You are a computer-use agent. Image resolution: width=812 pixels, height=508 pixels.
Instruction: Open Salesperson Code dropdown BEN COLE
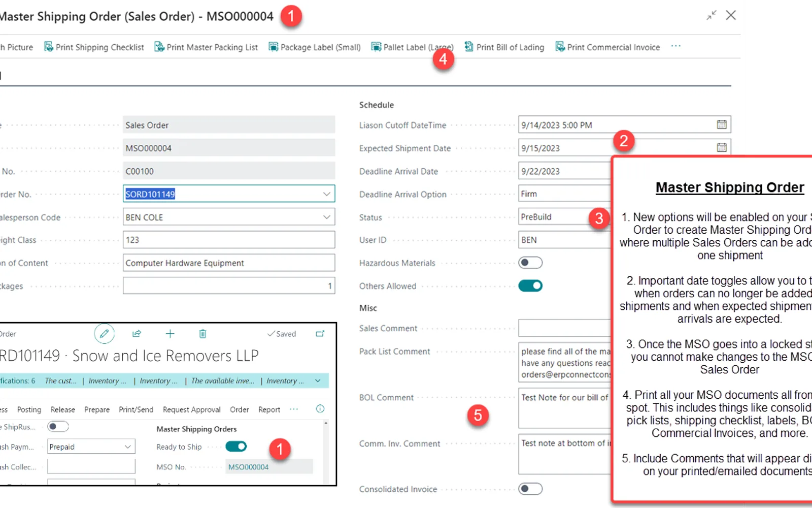point(326,217)
